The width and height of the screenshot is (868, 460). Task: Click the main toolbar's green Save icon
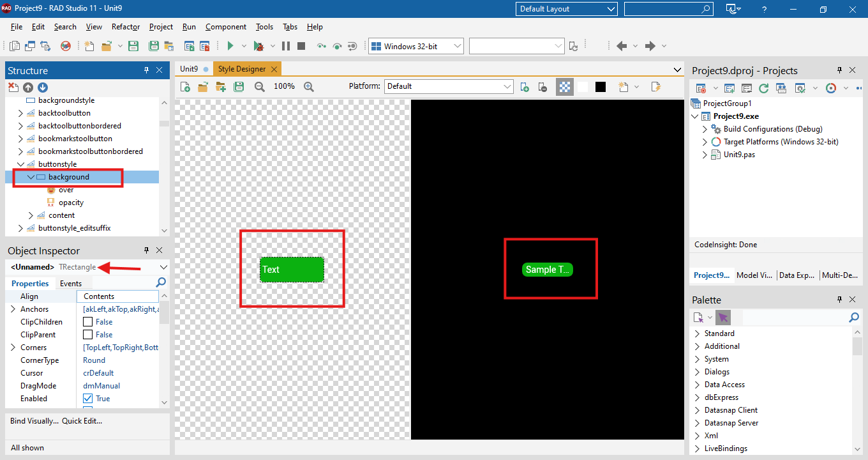coord(133,46)
